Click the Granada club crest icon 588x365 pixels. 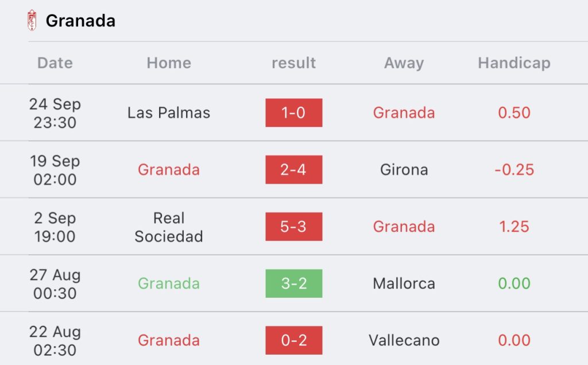[x=32, y=20]
